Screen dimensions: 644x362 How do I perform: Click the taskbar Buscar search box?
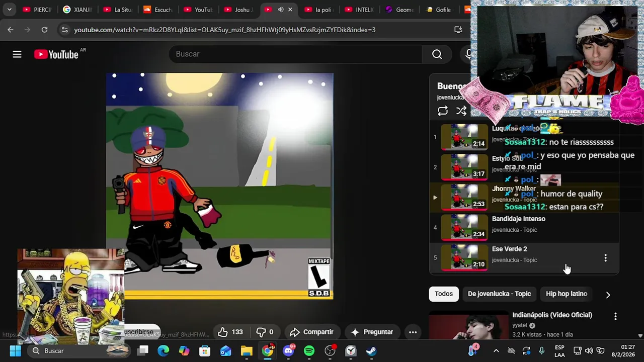78,351
